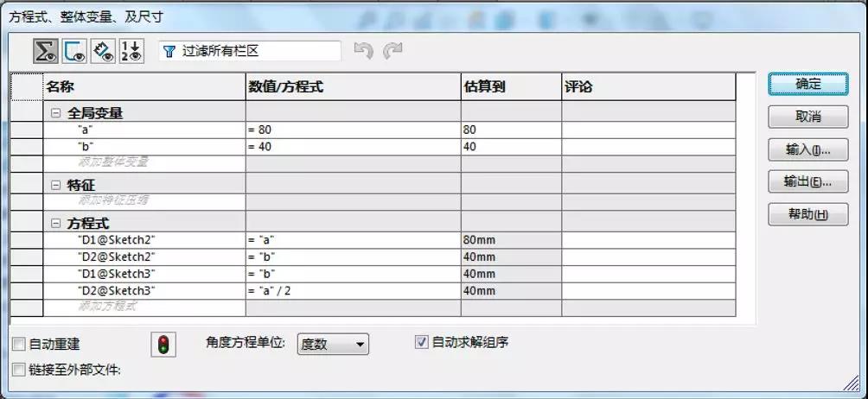
Task: Enable the 自动重建 checkbox
Action: click(19, 345)
